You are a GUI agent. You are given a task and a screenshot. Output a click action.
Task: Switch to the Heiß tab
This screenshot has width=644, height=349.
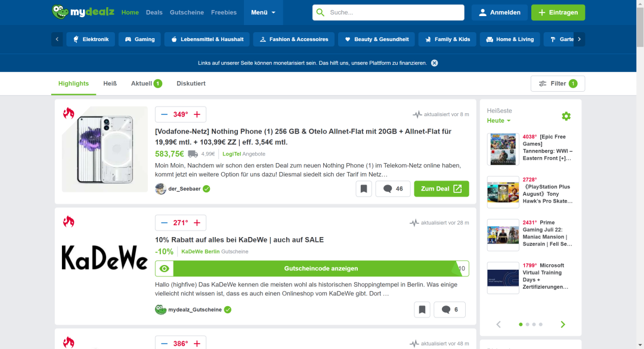click(x=110, y=83)
